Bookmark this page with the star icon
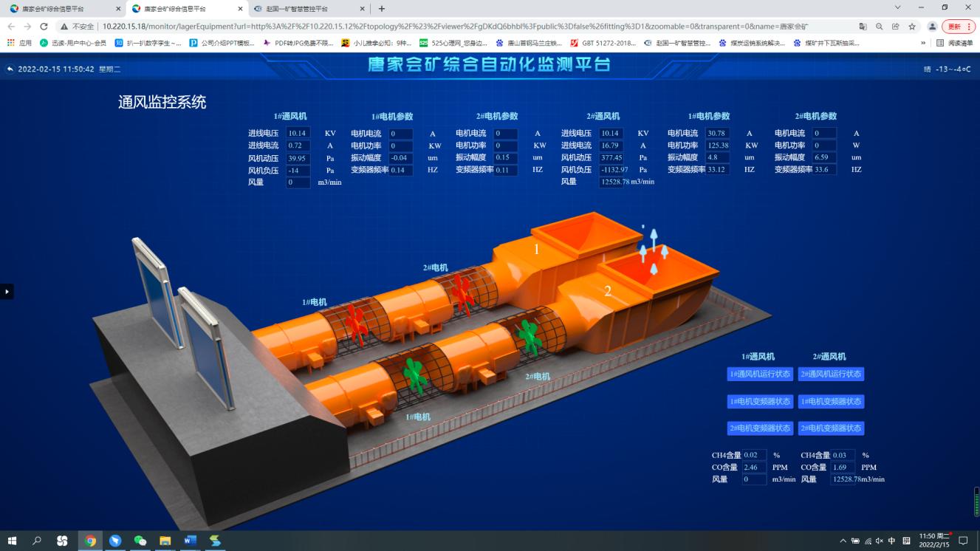 pos(912,26)
